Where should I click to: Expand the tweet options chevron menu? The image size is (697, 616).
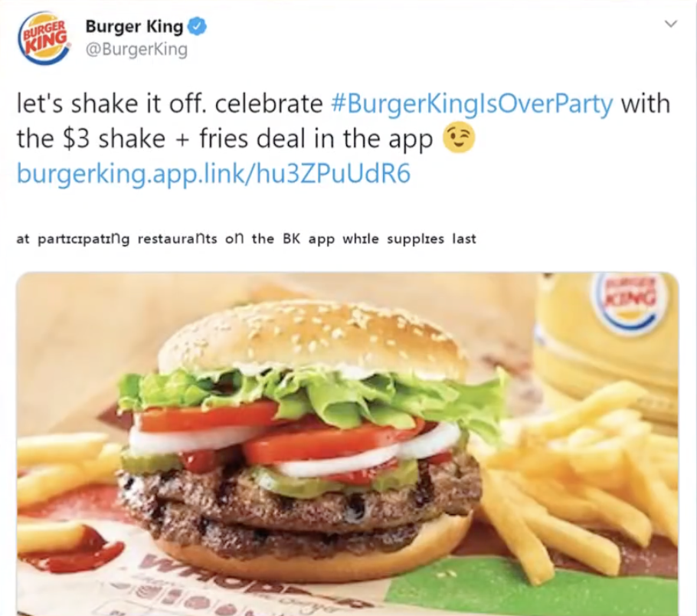pyautogui.click(x=671, y=24)
